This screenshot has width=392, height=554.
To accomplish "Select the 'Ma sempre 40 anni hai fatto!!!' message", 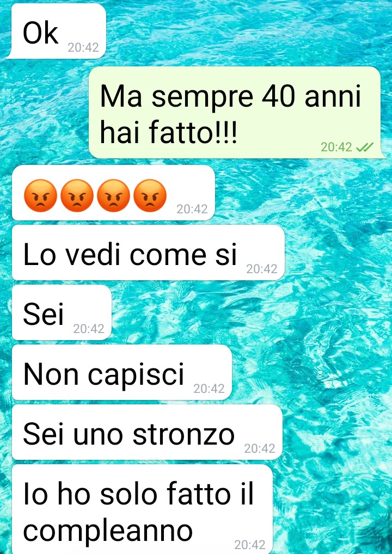I will [x=236, y=112].
